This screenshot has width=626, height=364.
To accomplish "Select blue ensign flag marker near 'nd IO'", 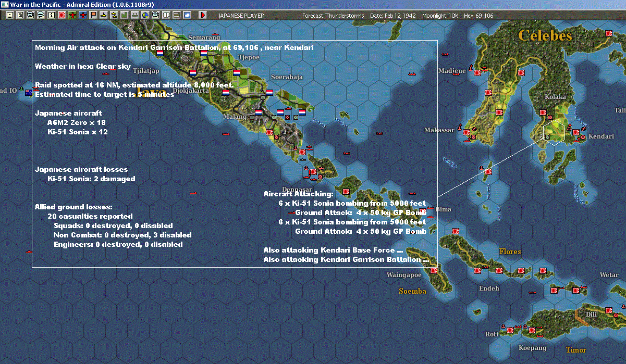I will [x=29, y=92].
